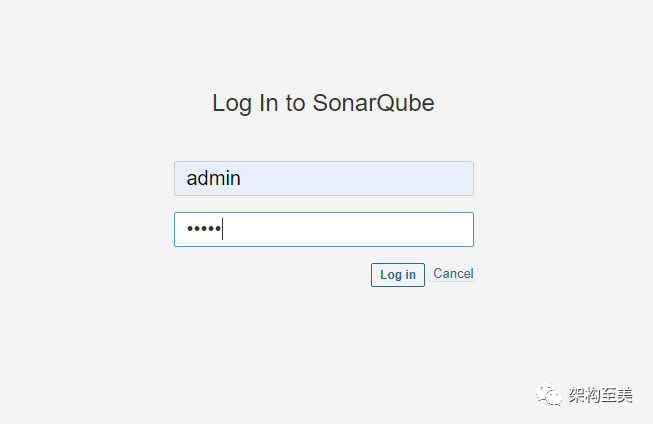Focus the username field containing admin
The height and width of the screenshot is (424, 653).
point(323,179)
